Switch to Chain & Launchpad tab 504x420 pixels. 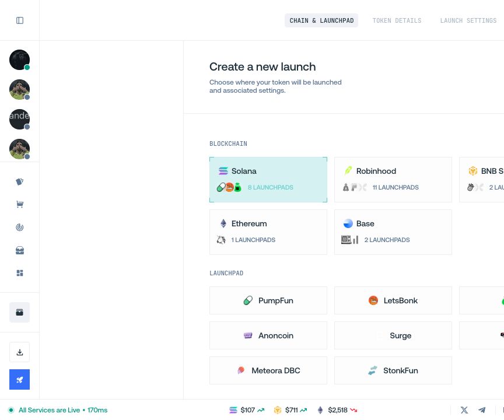[x=321, y=20]
